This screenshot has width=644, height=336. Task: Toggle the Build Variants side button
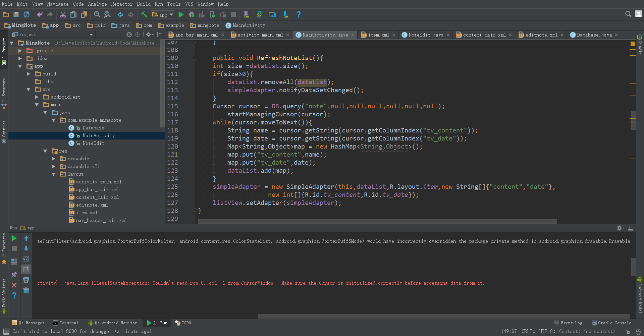[x=4, y=295]
